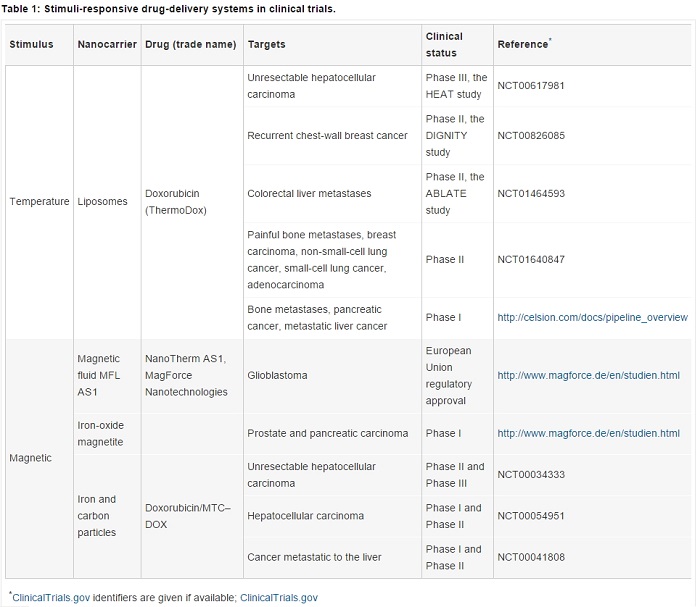Select the NCT00054951 reference identifier
The image size is (700, 607).
[x=531, y=515]
